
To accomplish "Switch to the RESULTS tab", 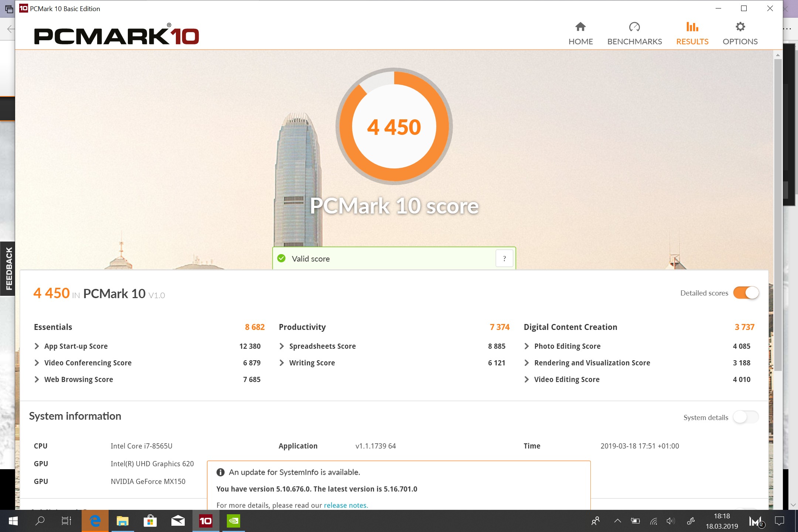I will point(692,34).
